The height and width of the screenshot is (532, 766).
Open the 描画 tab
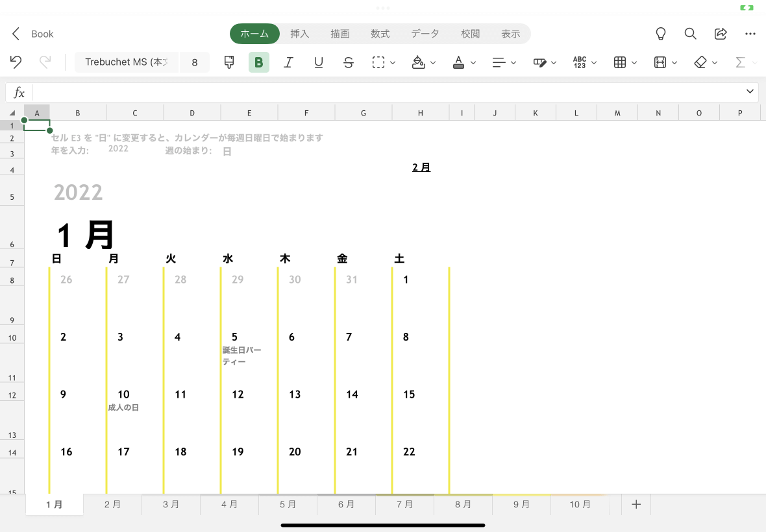pos(340,34)
